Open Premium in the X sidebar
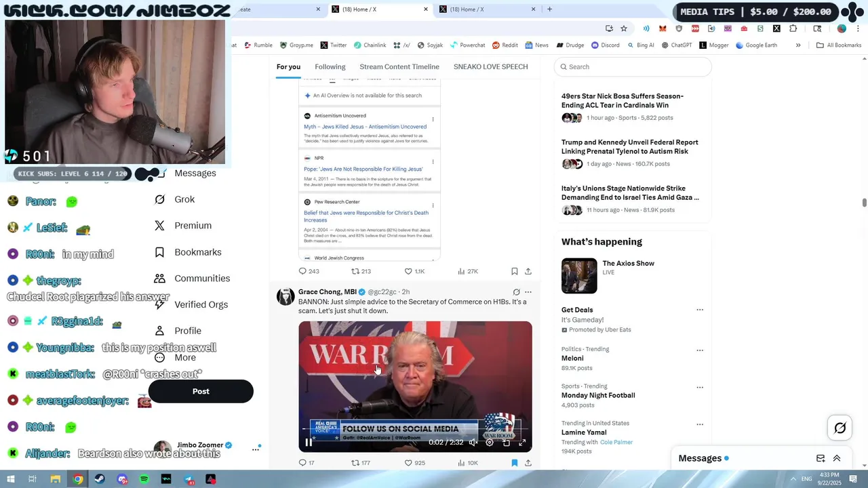Viewport: 868px width, 488px height. point(183,226)
